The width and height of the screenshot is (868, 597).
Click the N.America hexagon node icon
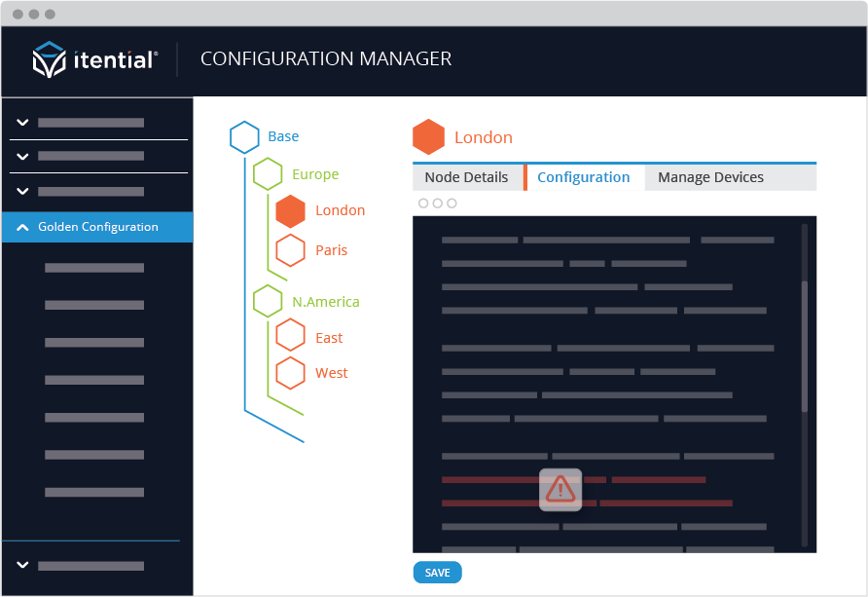269,301
